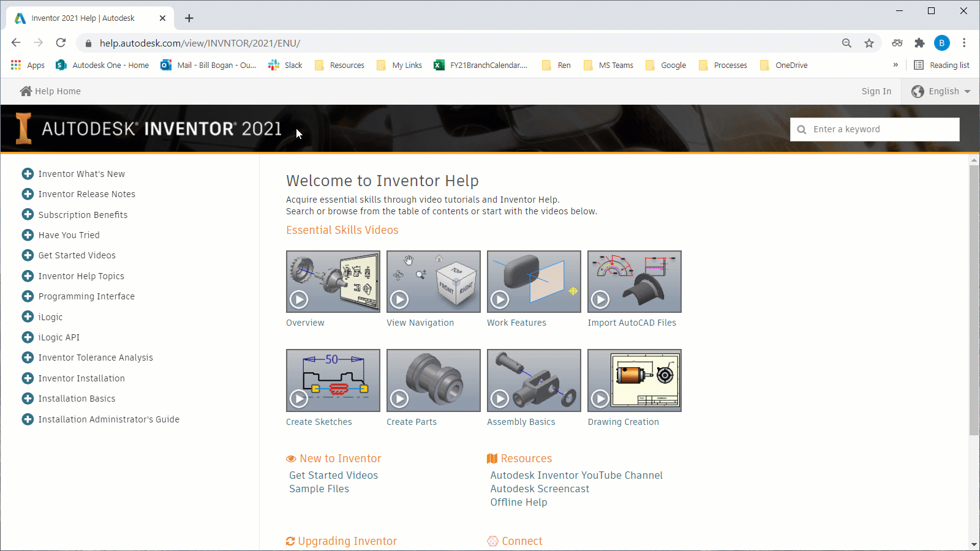Open Autodesk One - Home bookmark

(x=102, y=65)
